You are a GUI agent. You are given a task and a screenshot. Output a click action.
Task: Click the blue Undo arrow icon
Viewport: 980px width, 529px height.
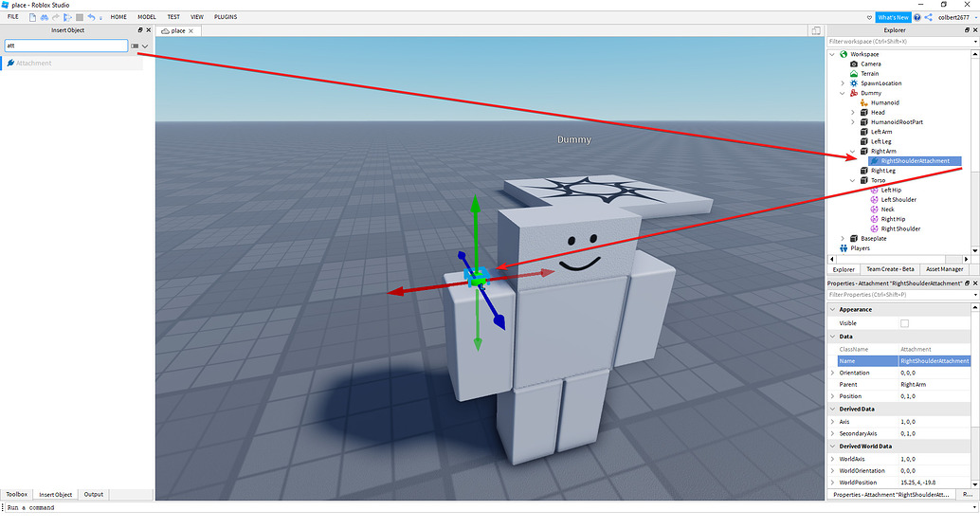[91, 17]
